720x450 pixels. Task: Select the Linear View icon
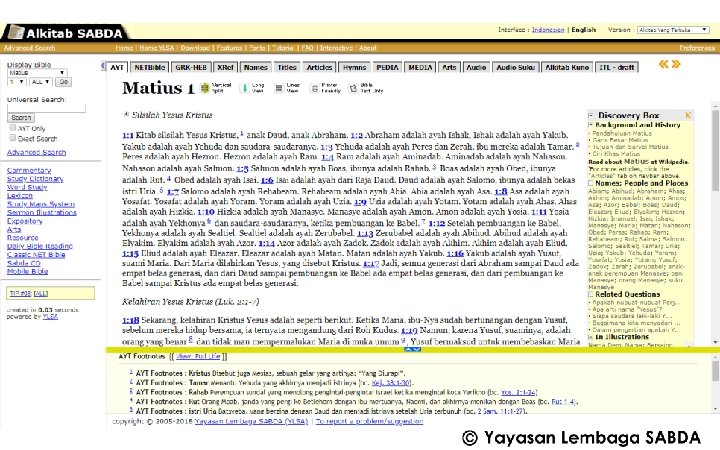[x=278, y=88]
